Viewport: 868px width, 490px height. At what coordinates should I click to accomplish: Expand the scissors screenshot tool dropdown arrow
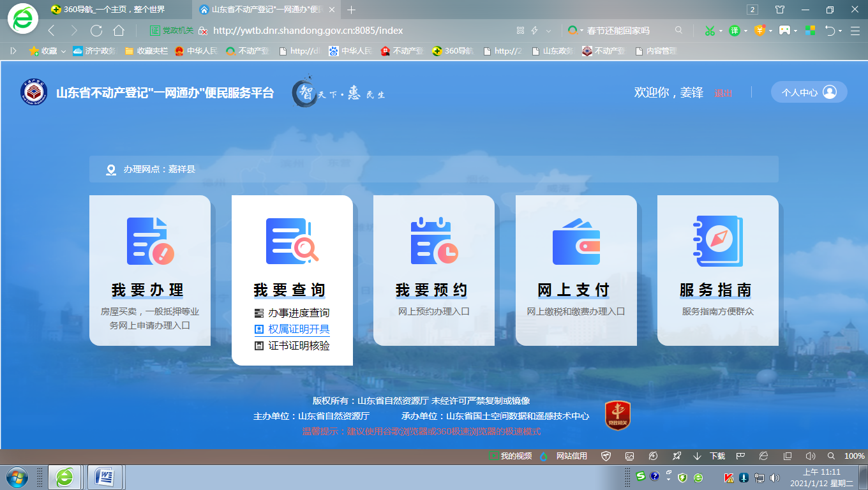721,31
